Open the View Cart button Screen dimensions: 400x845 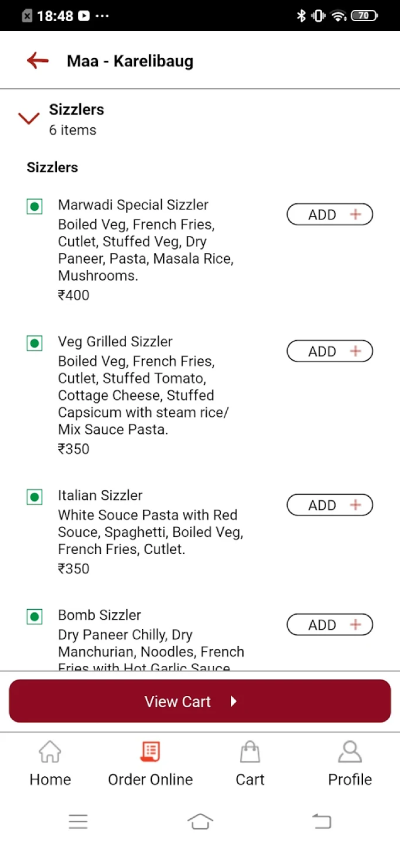pos(200,701)
